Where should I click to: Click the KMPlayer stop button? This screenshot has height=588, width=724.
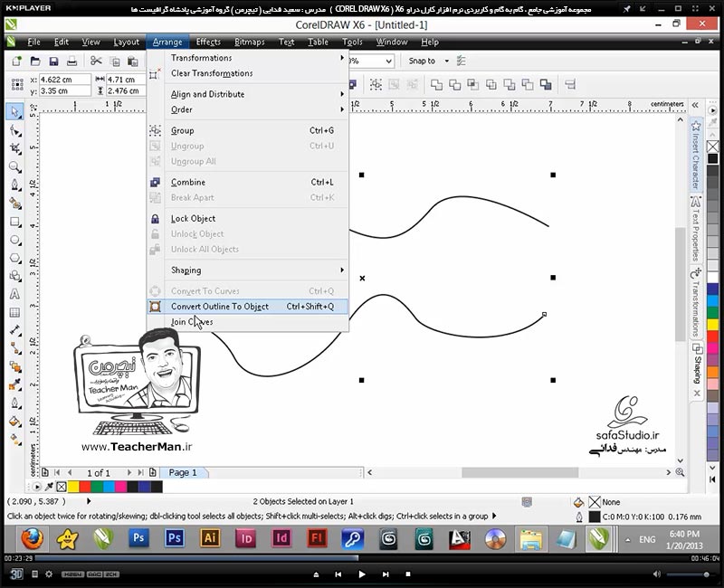[408, 574]
